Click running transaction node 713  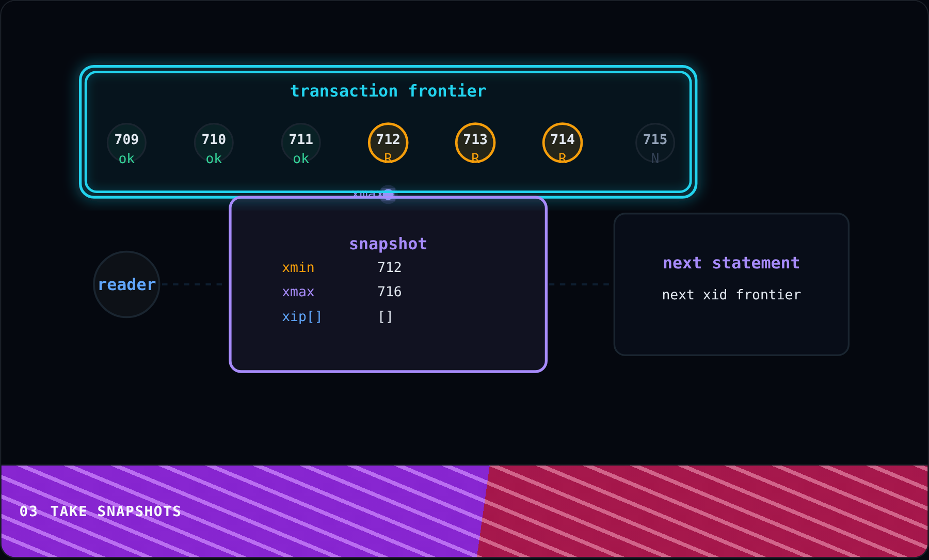pos(475,143)
